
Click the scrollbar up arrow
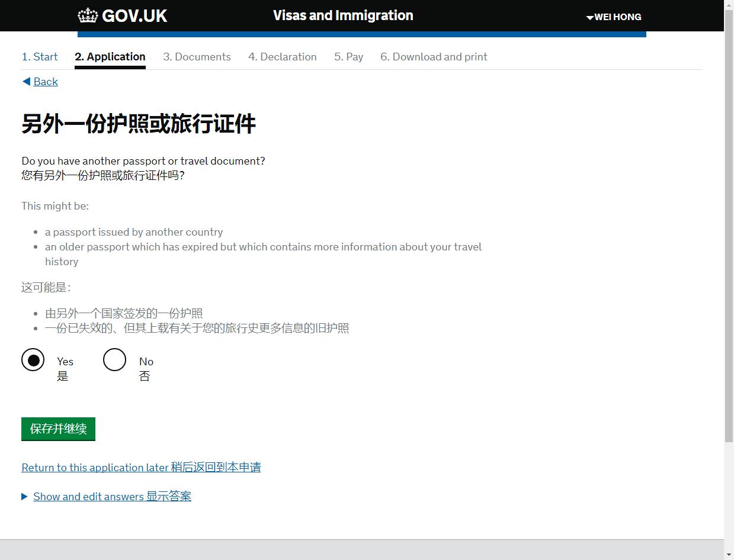729,5
